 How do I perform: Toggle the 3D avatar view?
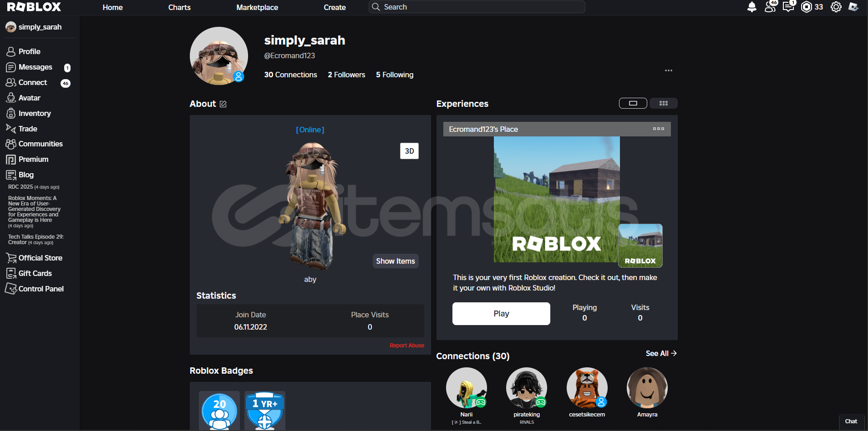409,151
